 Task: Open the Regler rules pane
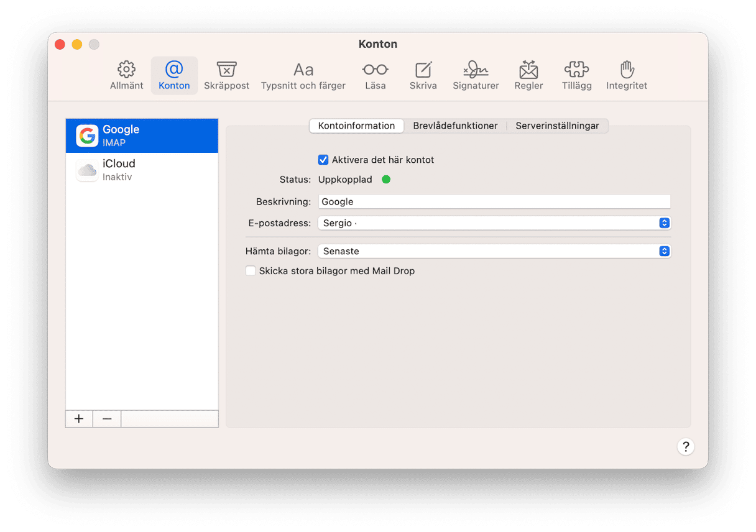tap(528, 76)
